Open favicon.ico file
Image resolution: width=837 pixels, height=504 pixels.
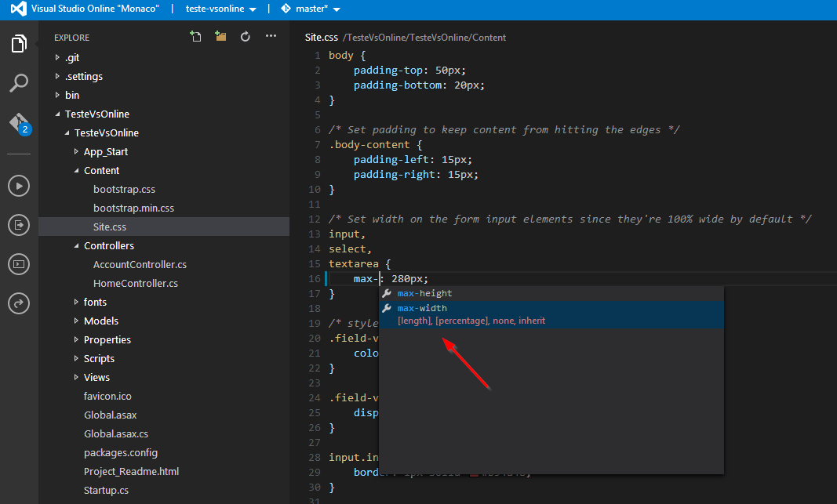point(107,397)
